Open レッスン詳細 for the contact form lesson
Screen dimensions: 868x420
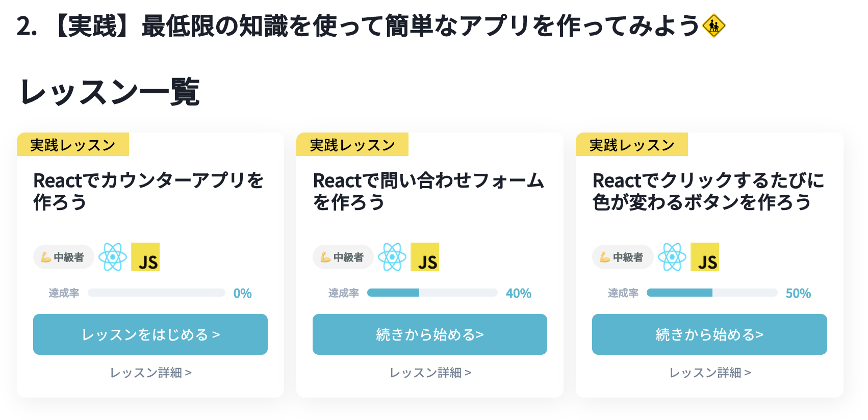(x=430, y=373)
